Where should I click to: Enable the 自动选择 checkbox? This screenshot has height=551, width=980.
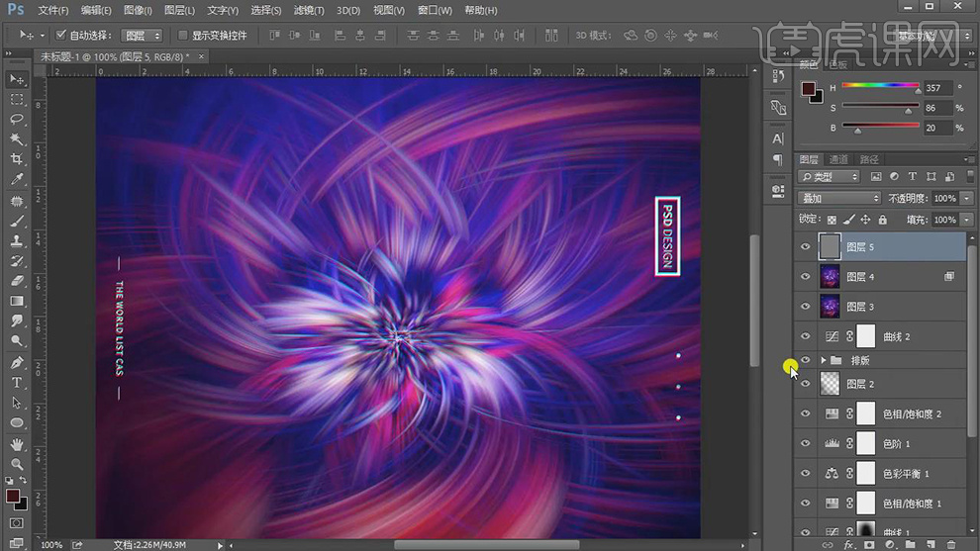tap(60, 36)
